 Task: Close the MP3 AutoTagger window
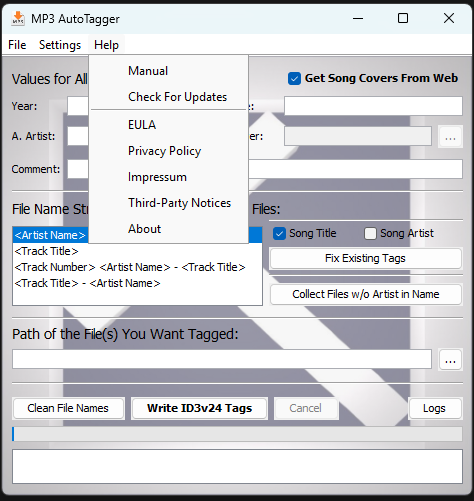click(449, 18)
